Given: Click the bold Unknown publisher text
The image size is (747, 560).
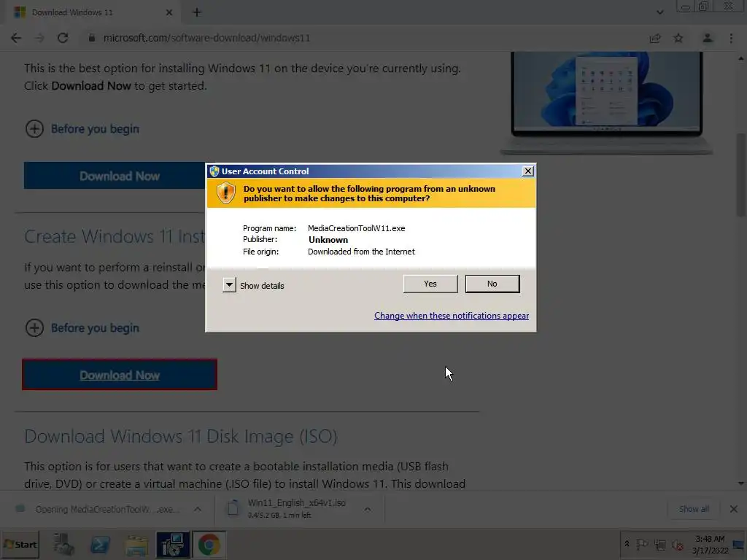Looking at the screenshot, I should click(328, 239).
